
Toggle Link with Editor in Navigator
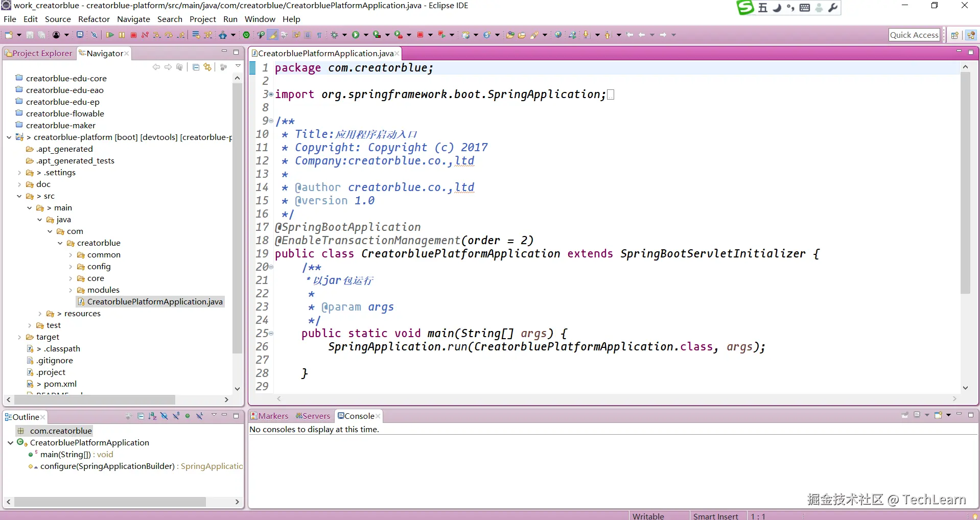[x=207, y=67]
